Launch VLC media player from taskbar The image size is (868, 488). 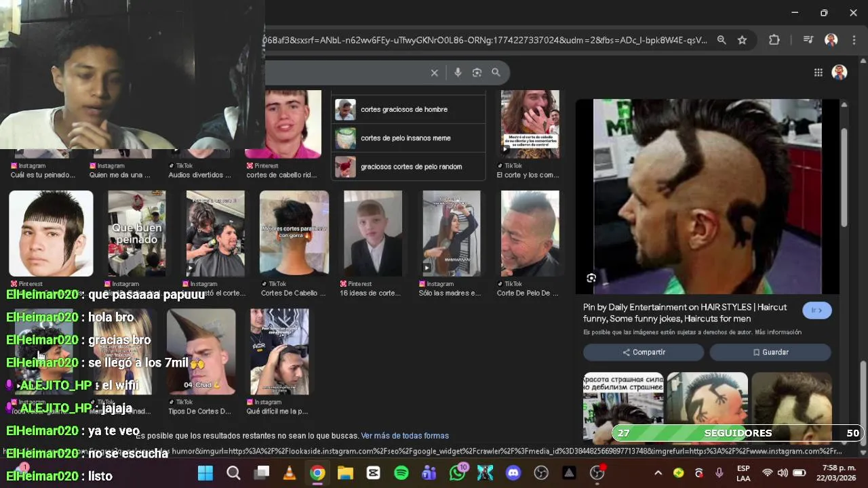click(x=290, y=473)
